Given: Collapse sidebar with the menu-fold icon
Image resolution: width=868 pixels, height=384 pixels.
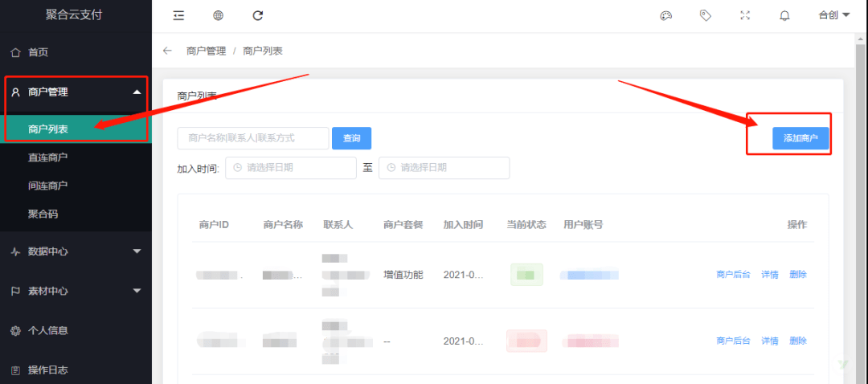Looking at the screenshot, I should coord(178,15).
